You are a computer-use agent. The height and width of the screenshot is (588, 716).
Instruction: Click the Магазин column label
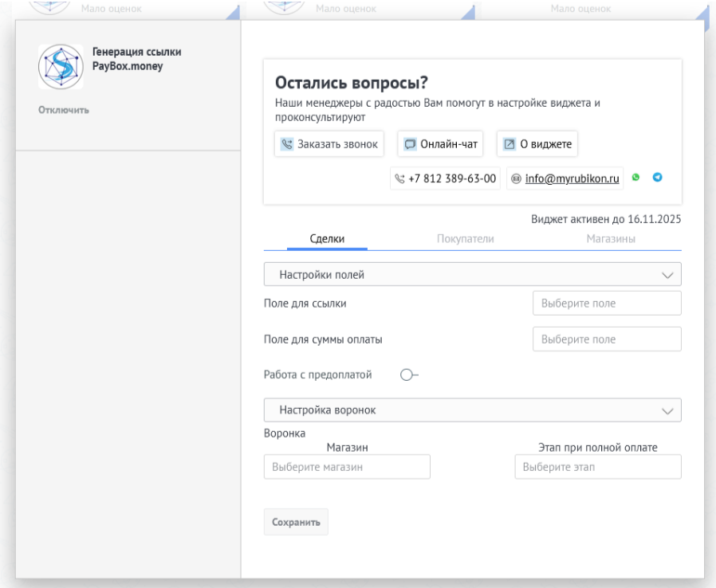tap(347, 448)
